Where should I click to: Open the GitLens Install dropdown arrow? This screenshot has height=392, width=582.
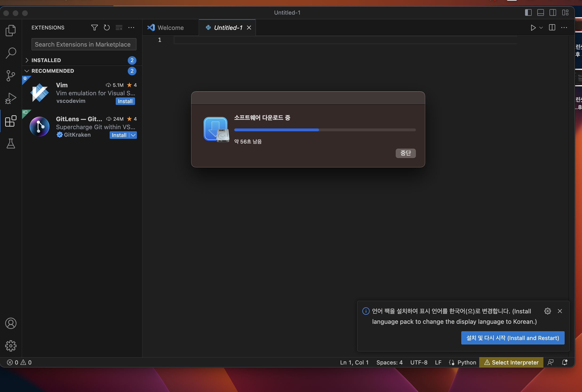[133, 135]
